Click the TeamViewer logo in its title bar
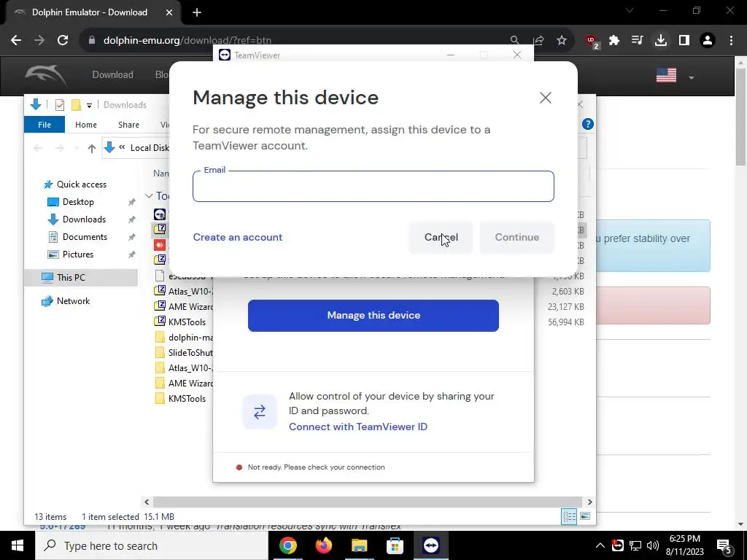 coord(225,55)
